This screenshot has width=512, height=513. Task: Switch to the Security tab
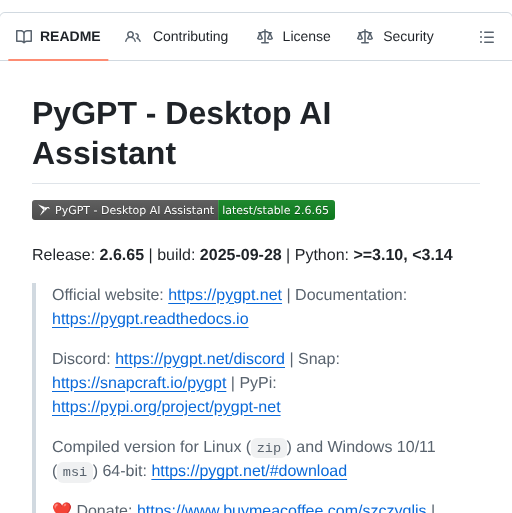pyautogui.click(x=395, y=37)
